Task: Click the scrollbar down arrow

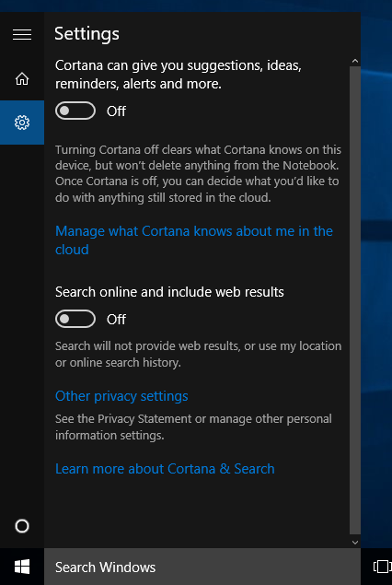Action: click(x=355, y=543)
